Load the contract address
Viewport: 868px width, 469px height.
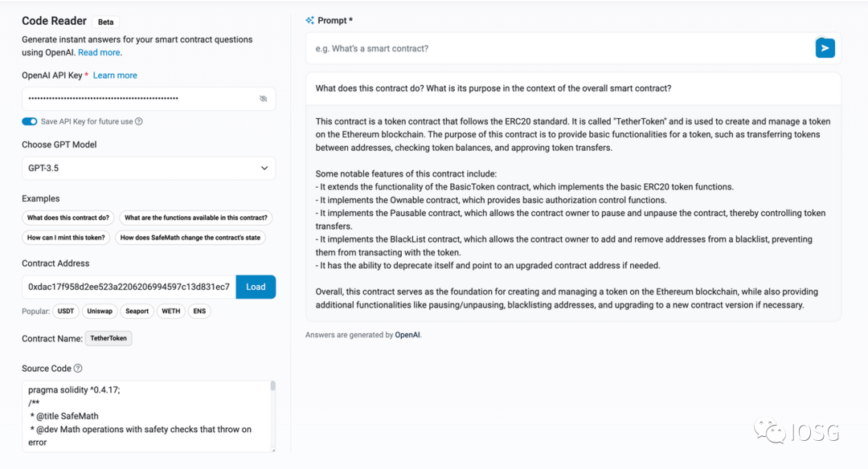[256, 287]
